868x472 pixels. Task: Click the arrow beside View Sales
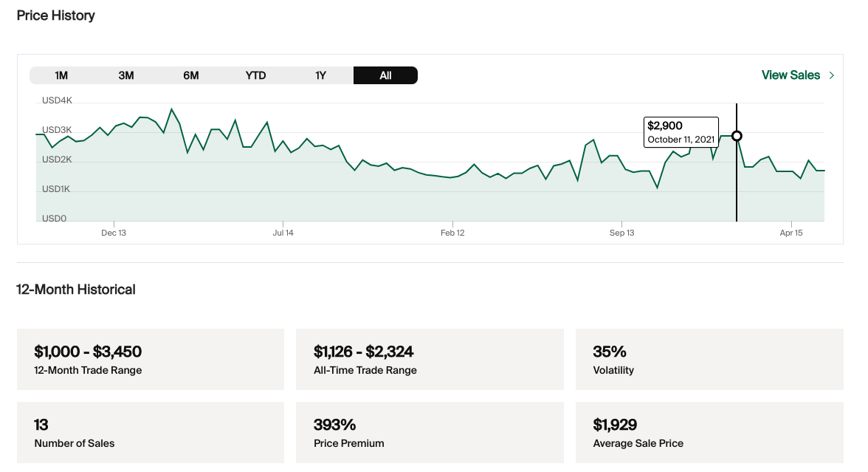[x=832, y=75]
